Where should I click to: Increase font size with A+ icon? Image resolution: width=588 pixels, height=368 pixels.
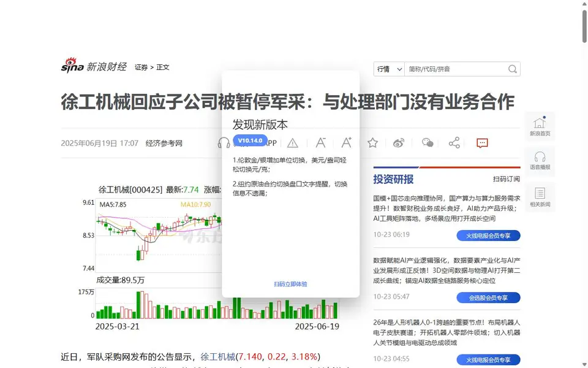click(x=347, y=143)
